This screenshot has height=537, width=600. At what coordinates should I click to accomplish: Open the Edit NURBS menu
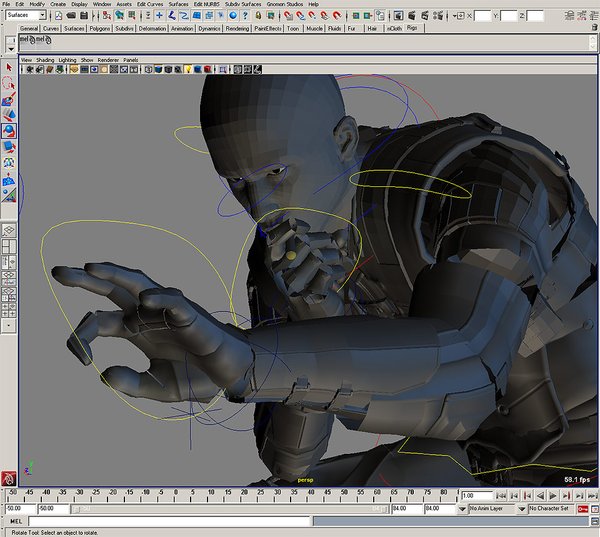[206, 4]
